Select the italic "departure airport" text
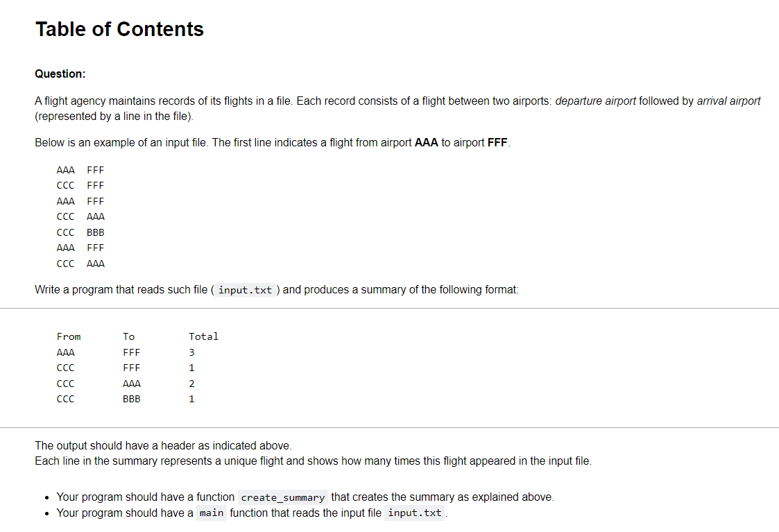The image size is (779, 532). tap(595, 101)
